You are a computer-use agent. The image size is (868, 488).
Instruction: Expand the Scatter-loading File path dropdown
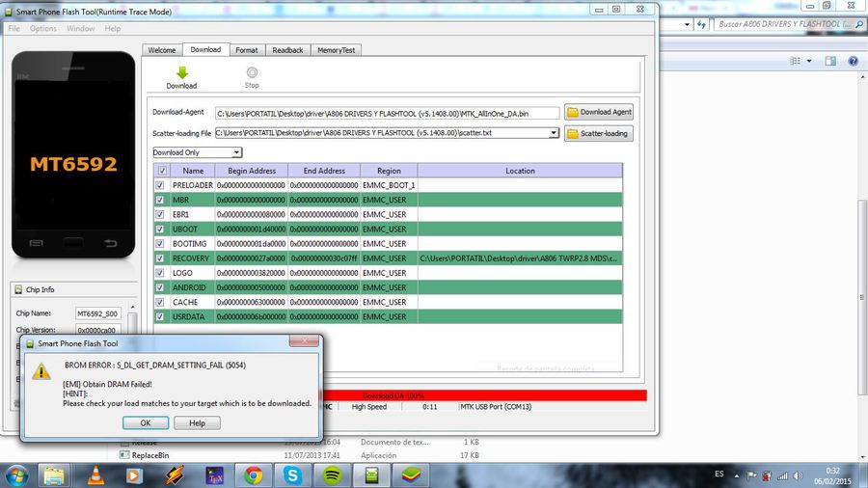pyautogui.click(x=553, y=133)
